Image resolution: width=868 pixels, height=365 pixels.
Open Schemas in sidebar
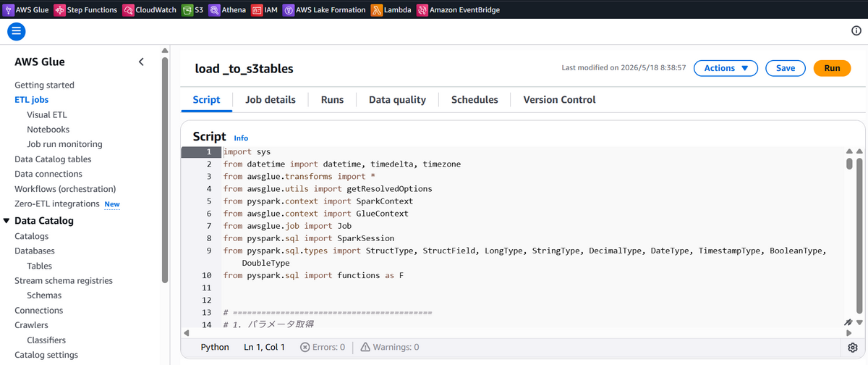tap(44, 295)
